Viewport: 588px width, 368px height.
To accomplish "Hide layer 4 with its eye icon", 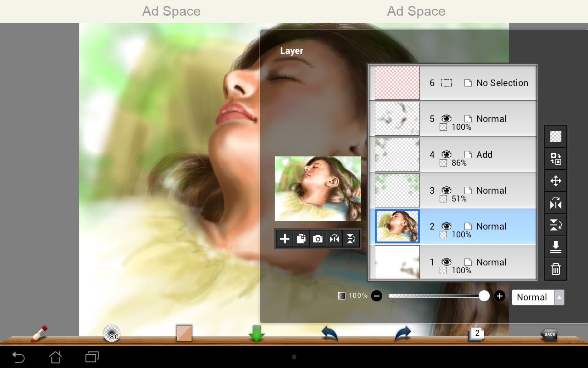I will [x=446, y=155].
